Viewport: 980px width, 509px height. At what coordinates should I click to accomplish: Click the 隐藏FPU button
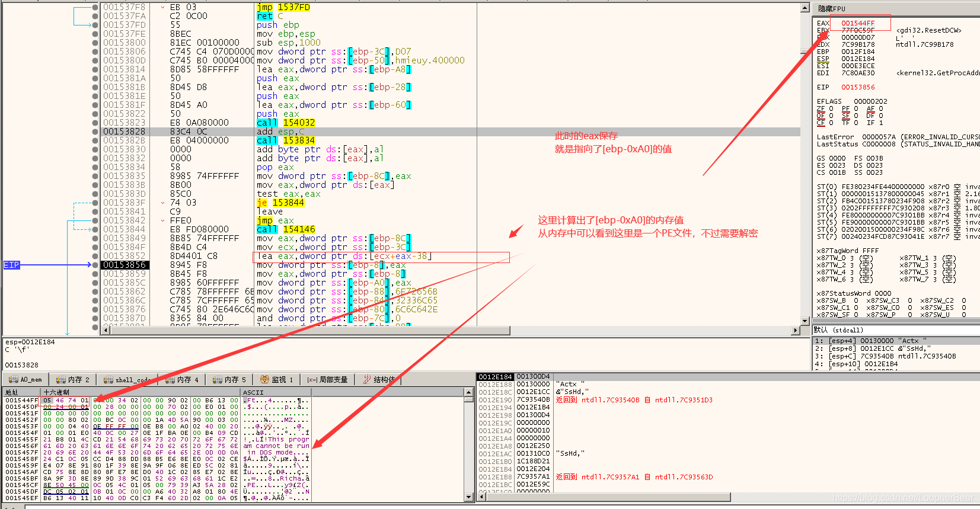(832, 8)
